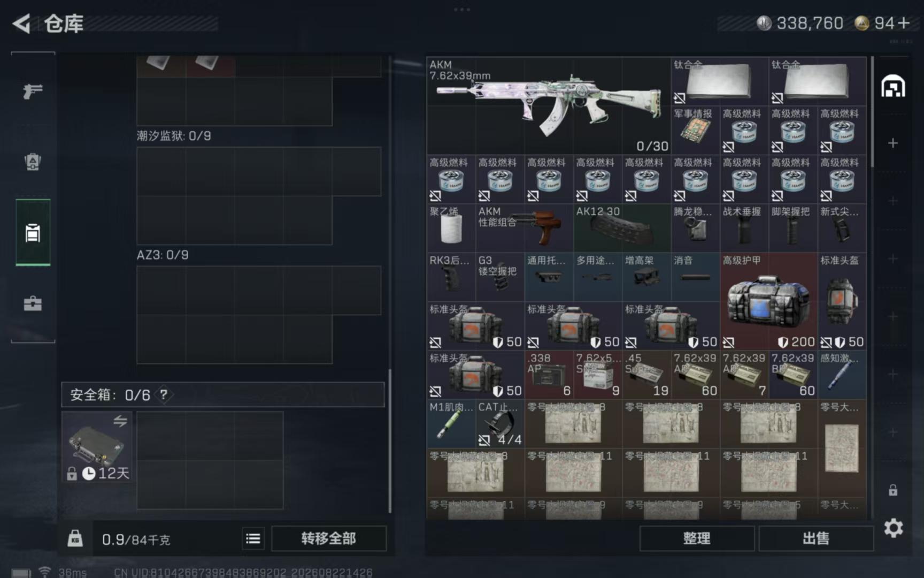The image size is (924, 578).
Task: Open the item list view icon
Action: point(253,538)
